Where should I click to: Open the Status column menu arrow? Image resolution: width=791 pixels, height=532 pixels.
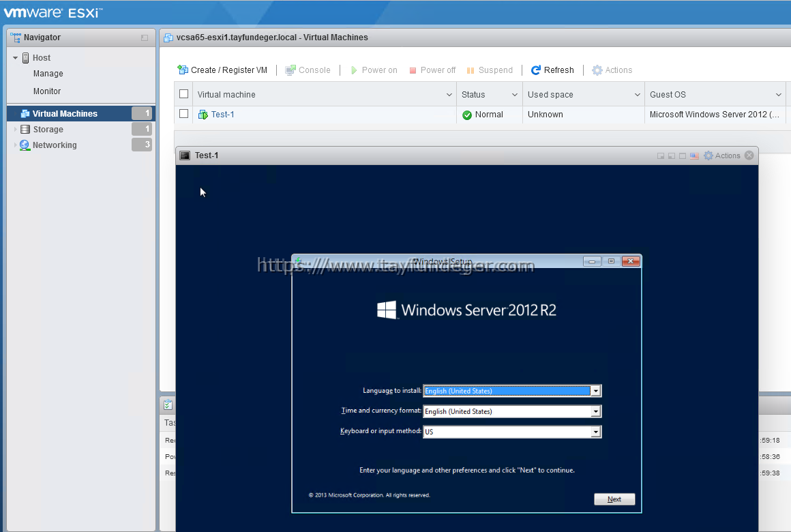(x=515, y=95)
